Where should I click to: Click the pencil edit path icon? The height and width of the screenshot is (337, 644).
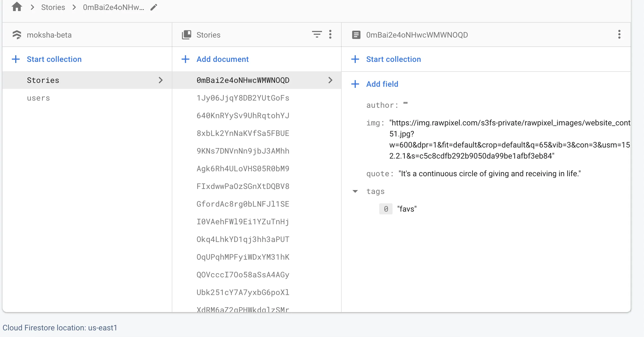coord(154,7)
